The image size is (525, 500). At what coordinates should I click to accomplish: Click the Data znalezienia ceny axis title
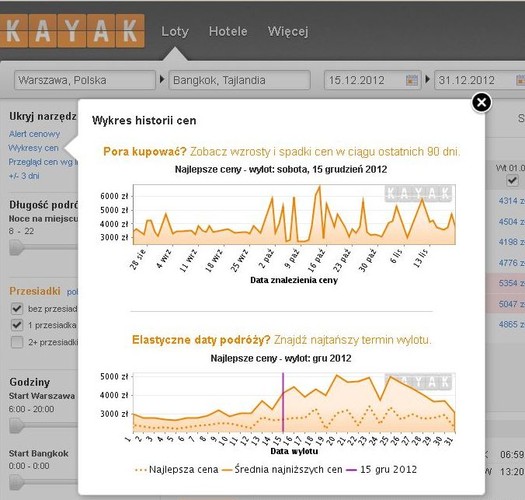(x=294, y=280)
